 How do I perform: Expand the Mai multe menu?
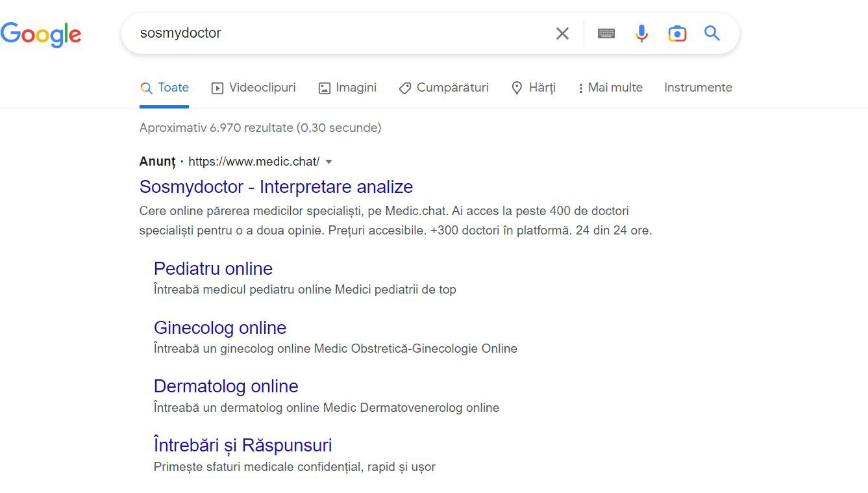(x=610, y=88)
